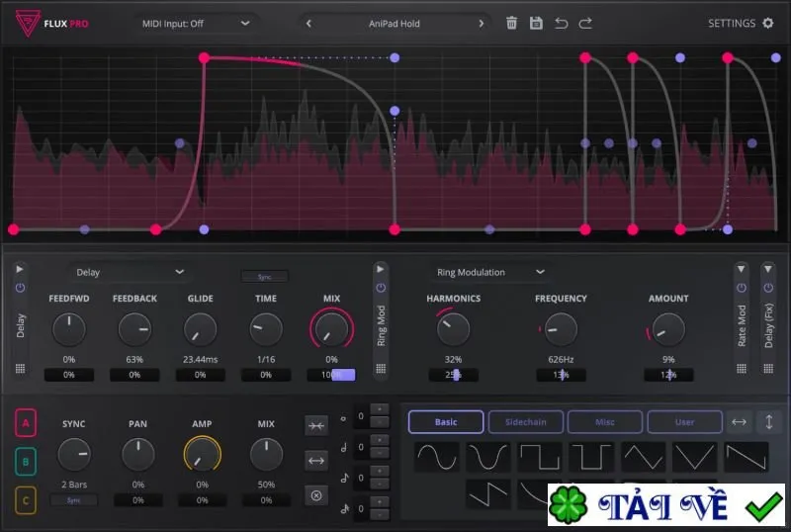Go to the next preset arrow
Screen dimensions: 791x532
(482, 23)
